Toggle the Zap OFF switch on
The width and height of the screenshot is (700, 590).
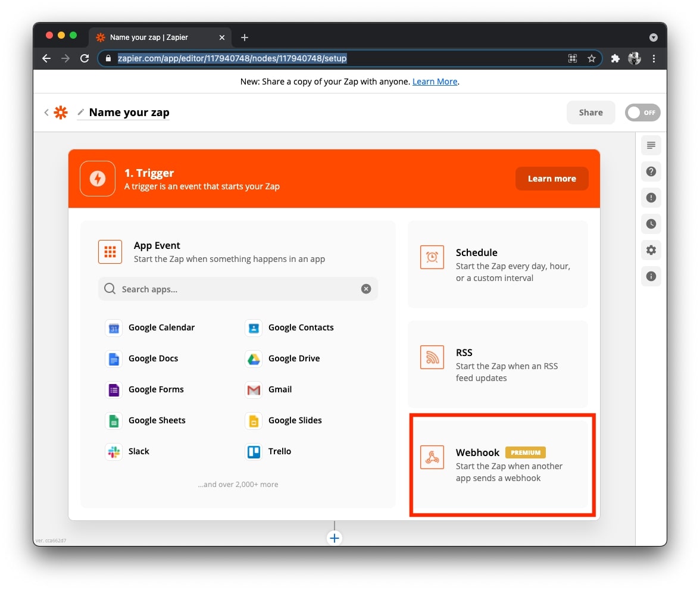[642, 113]
